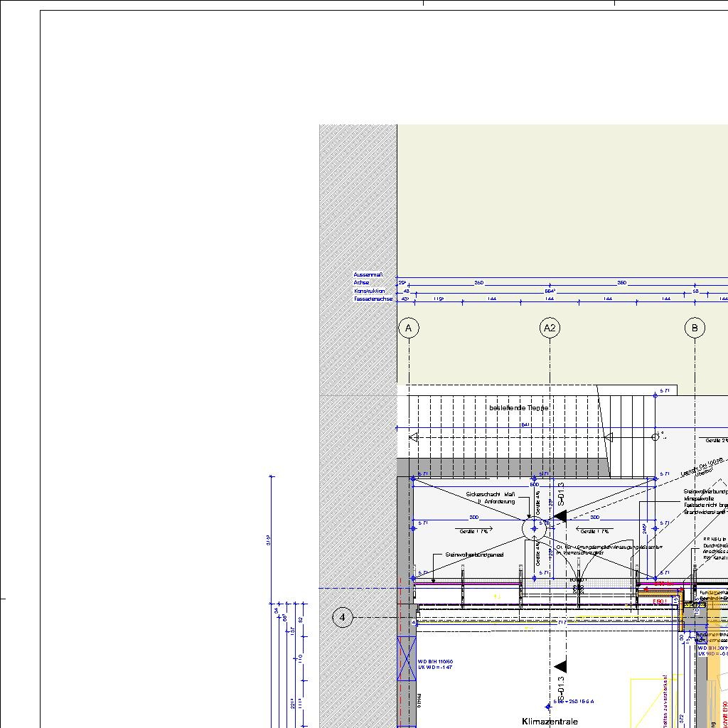This screenshot has width=728, height=728.
Task: Click grid axis bubble B
Action: click(x=695, y=328)
